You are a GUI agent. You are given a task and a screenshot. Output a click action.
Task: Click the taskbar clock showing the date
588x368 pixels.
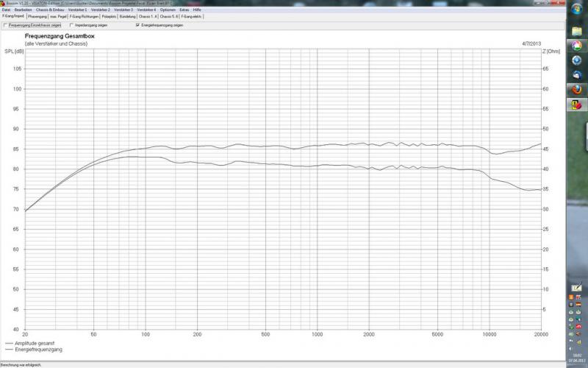pos(576,358)
